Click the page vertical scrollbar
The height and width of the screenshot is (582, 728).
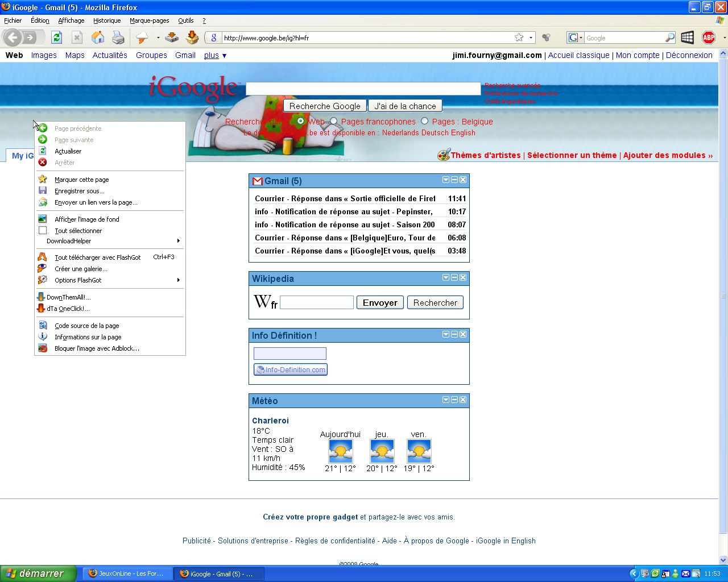(723, 296)
